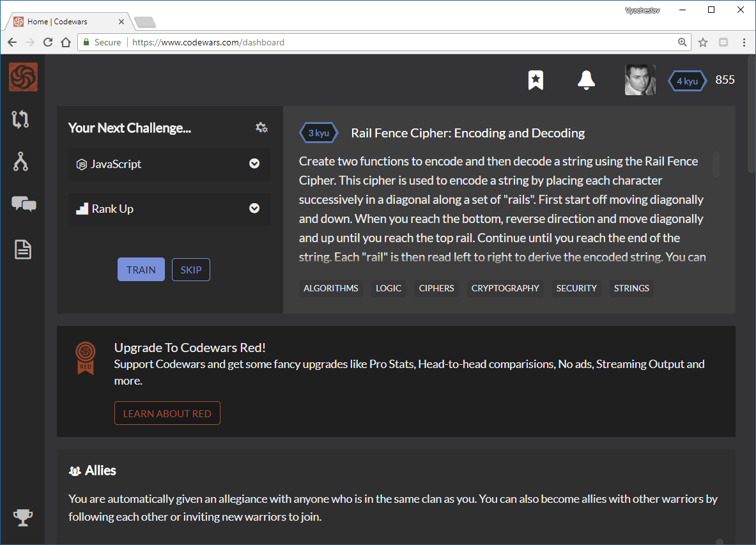Open the zoom magnifier in address bar
The height and width of the screenshot is (545, 756).
(x=683, y=42)
